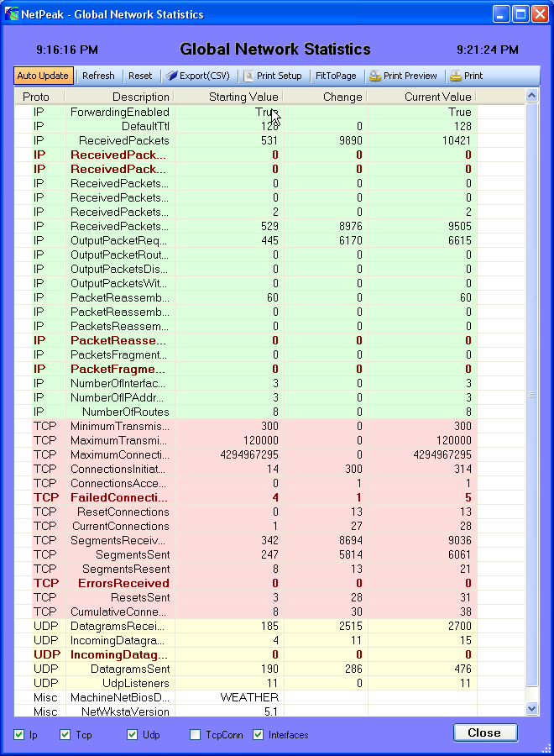The image size is (554, 756).
Task: Select the OutputPacketReq... row
Action: point(246,240)
